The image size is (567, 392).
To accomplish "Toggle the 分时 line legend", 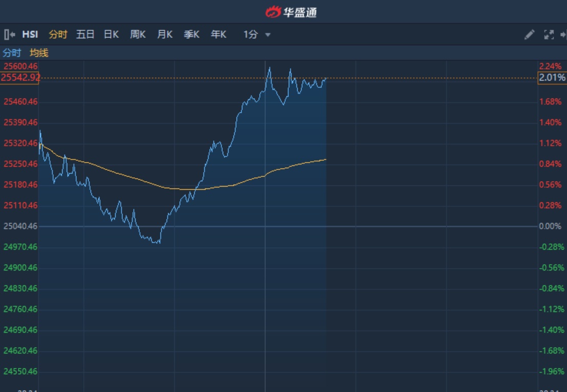I will [x=12, y=53].
